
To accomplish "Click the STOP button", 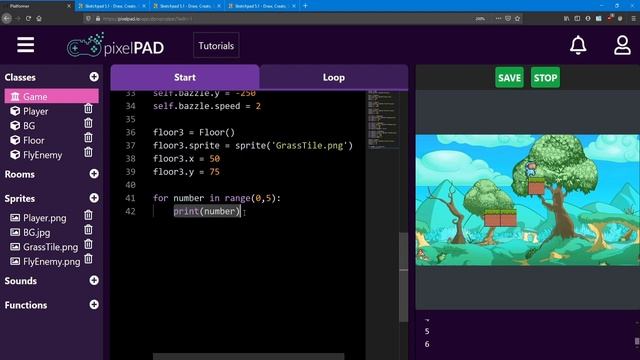I will (545, 78).
